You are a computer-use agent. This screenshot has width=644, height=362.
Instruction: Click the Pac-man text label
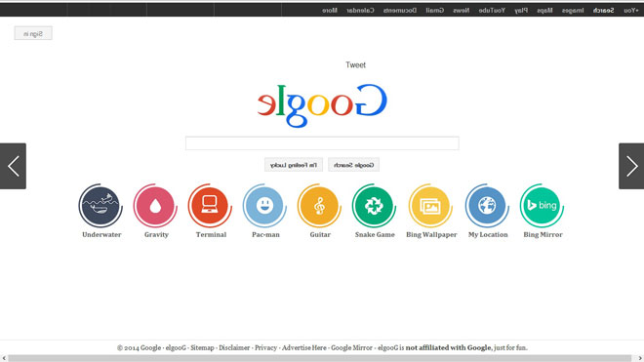(x=265, y=234)
